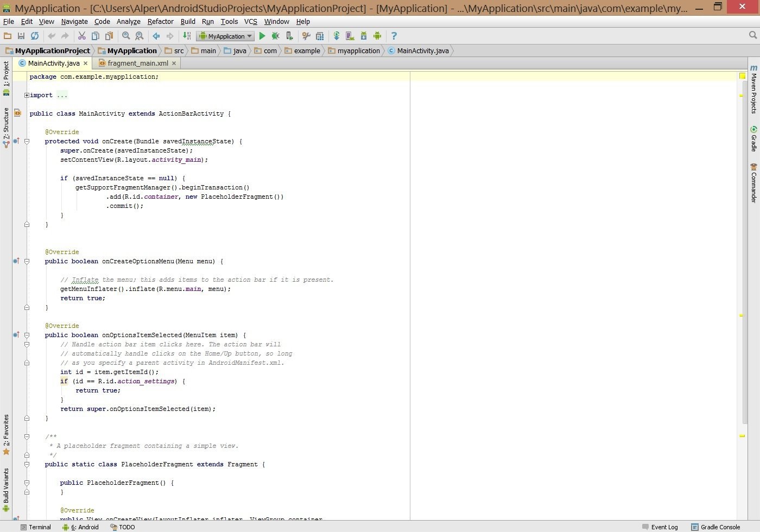Screen dimensions: 760x532
Task: Run MyApplication with the green play button
Action: coord(262,36)
